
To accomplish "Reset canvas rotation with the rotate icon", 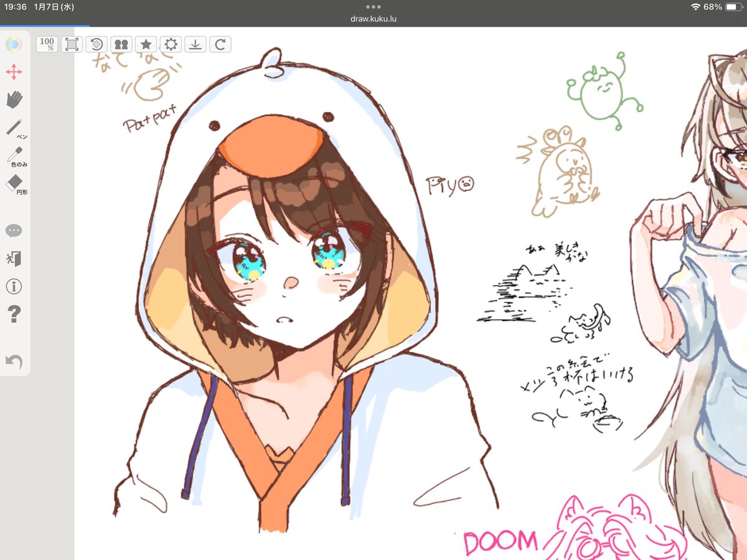I will (x=96, y=44).
